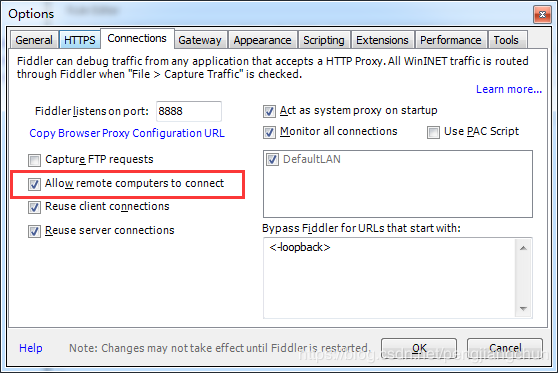Toggle Reuse client connections checkbox

[x=35, y=207]
